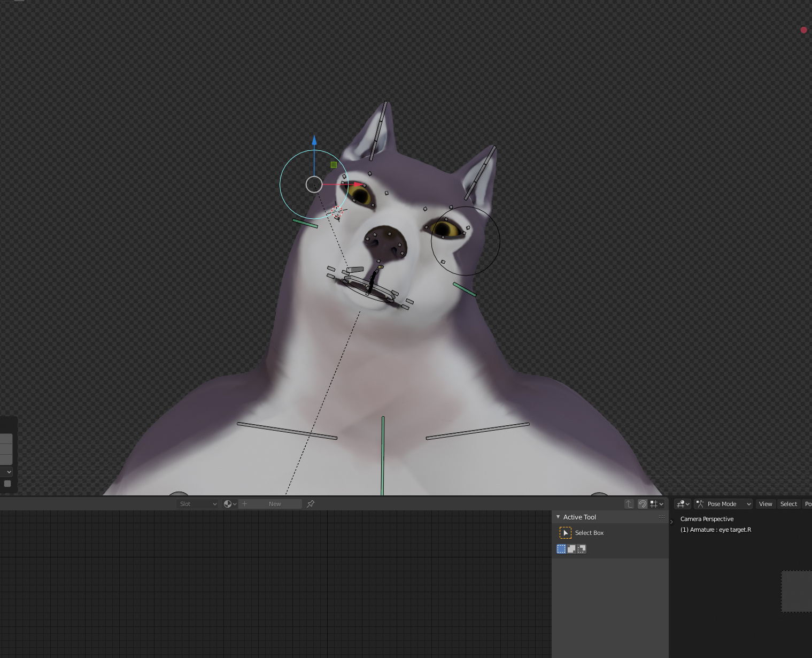Click the red X-axis arrow of the gizmo
812x658 pixels.
coord(357,185)
